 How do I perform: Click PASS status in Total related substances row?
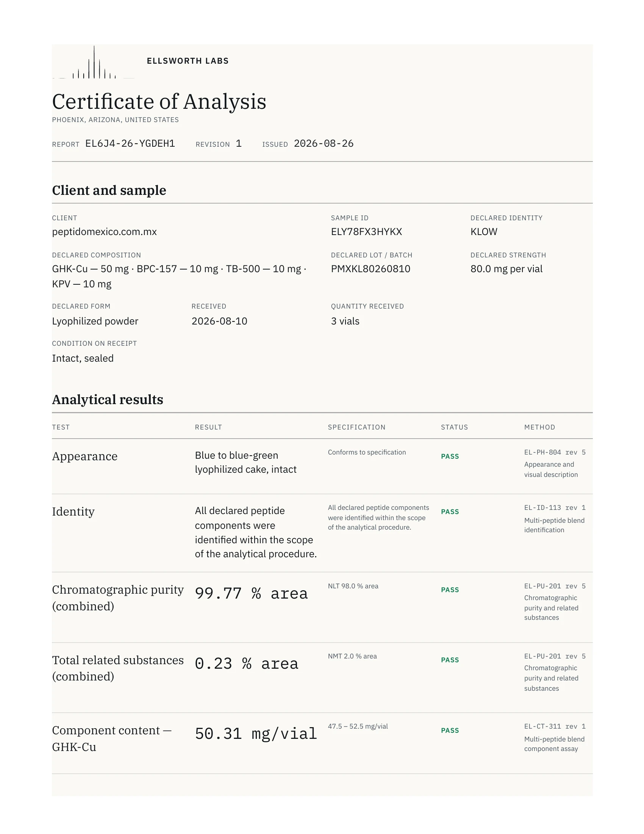click(x=450, y=660)
